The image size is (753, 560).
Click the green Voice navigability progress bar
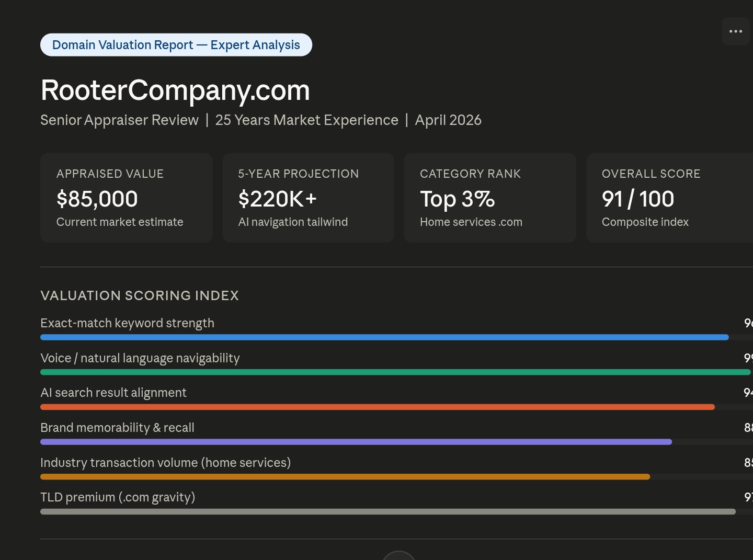click(395, 372)
